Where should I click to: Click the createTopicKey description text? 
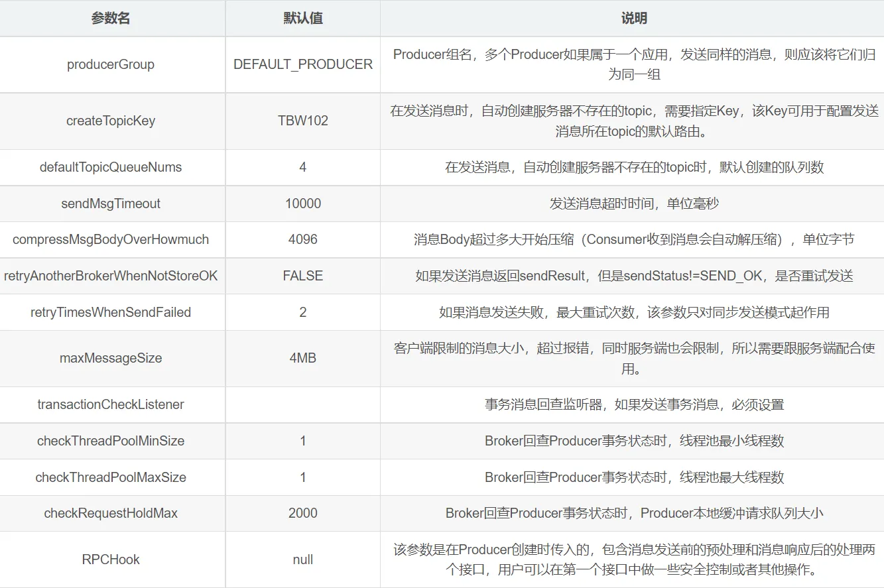tap(634, 121)
